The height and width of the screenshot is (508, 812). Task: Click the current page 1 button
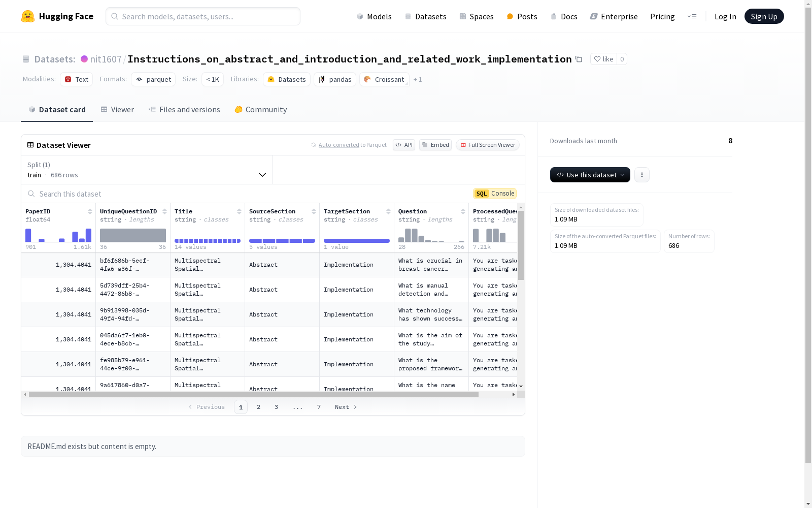click(241, 407)
